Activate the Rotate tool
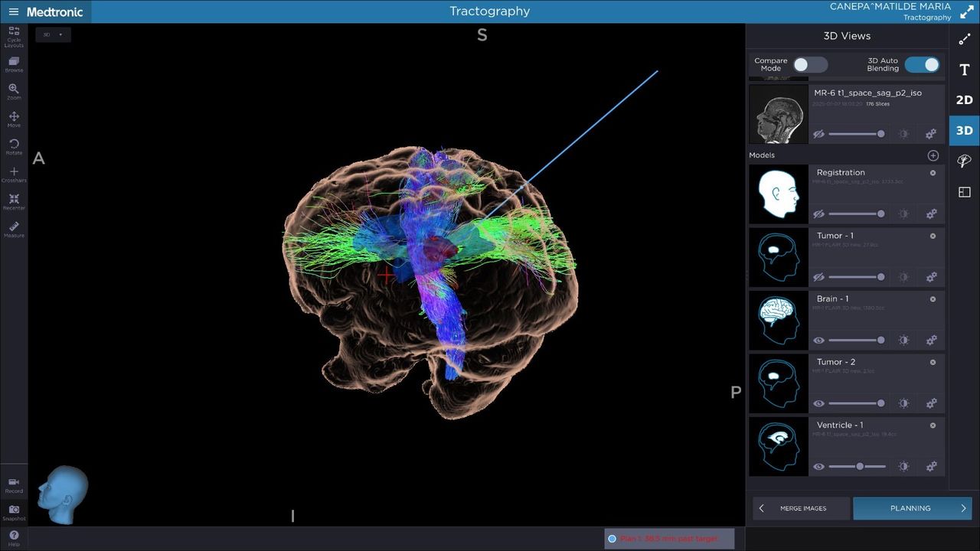 tap(14, 145)
